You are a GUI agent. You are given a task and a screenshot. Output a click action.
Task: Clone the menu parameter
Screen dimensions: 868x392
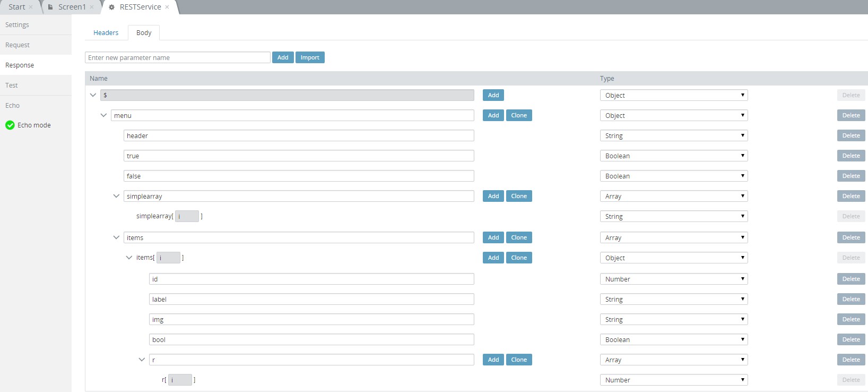[x=519, y=115]
